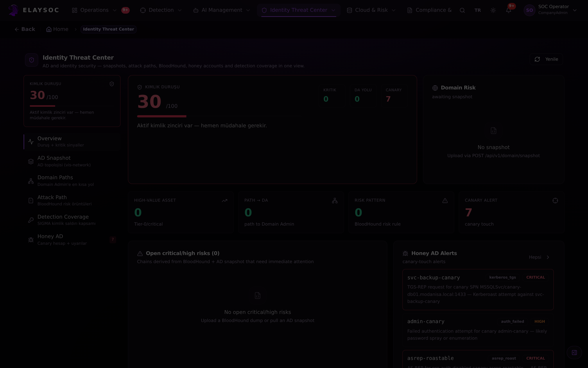Click the Honey AD bug icon
The image size is (588, 368).
(x=31, y=240)
